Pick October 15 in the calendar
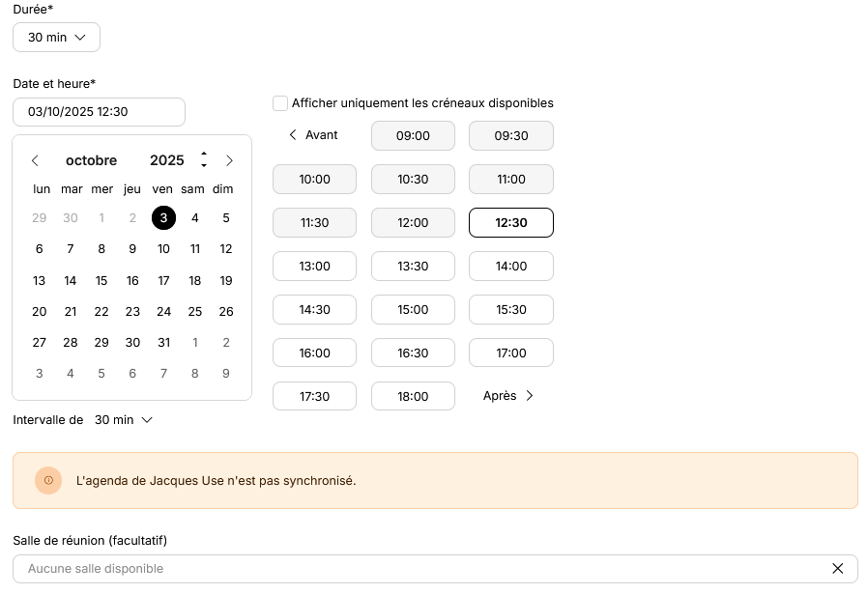The height and width of the screenshot is (594, 868). (101, 281)
